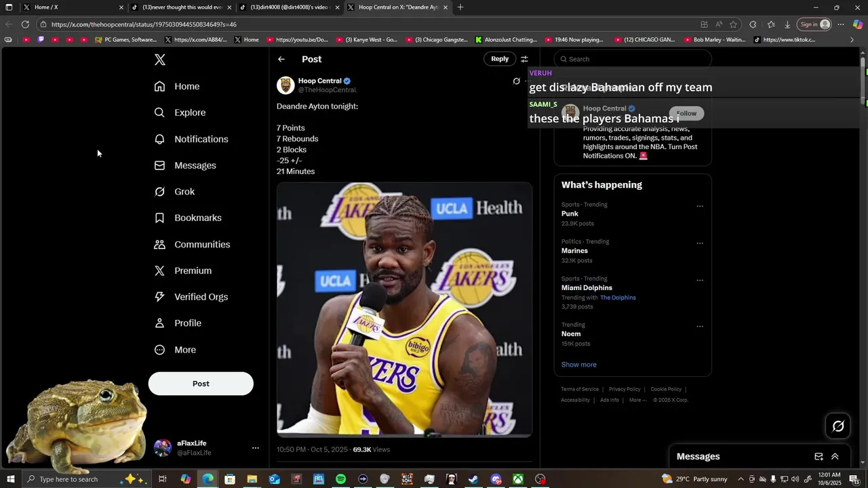Click The Dolphins link

point(618,298)
